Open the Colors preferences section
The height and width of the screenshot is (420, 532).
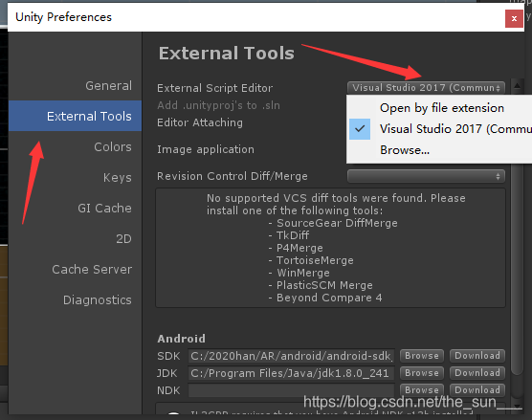click(x=113, y=147)
